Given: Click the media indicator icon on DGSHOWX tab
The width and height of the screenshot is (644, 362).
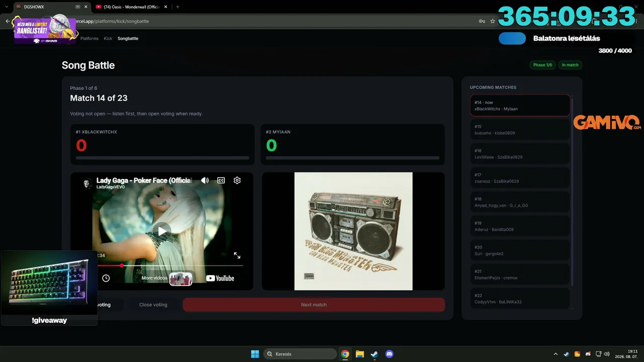Looking at the screenshot, I should [77, 7].
